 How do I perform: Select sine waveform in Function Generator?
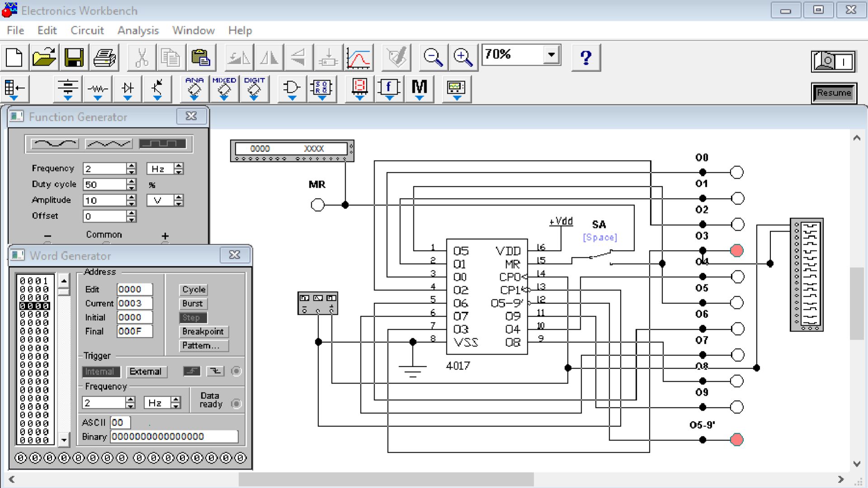55,144
